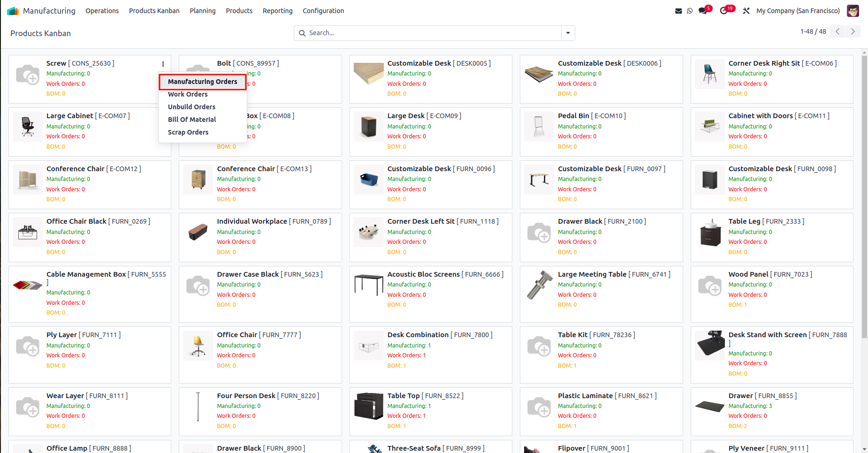Image resolution: width=868 pixels, height=453 pixels.
Task: Click the Plastic Laminate placeholder image
Action: click(539, 407)
